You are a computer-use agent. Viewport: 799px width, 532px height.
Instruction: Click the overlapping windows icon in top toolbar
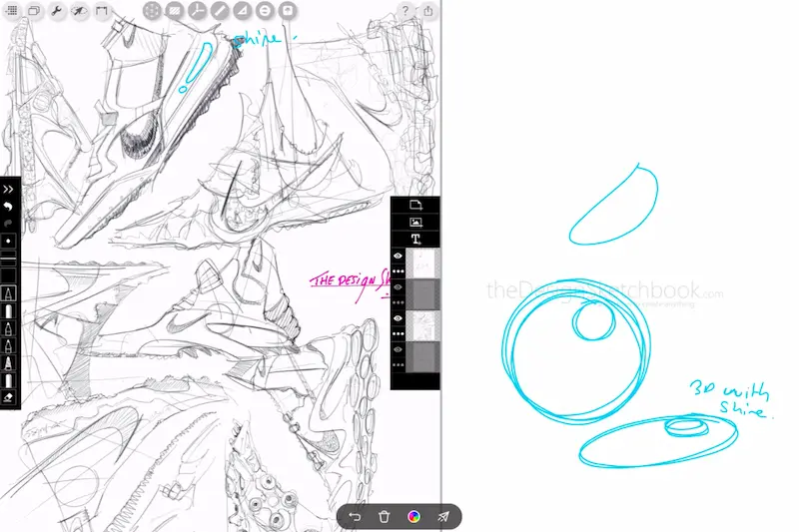pyautogui.click(x=34, y=11)
